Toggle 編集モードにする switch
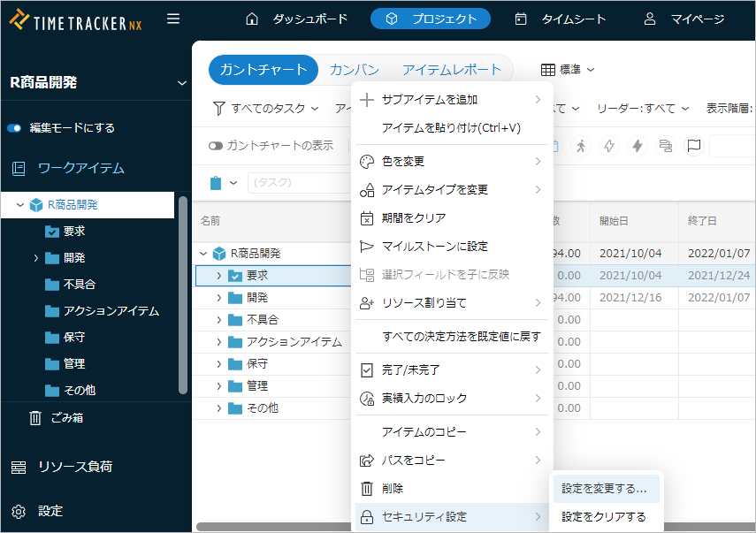 coord(14,127)
